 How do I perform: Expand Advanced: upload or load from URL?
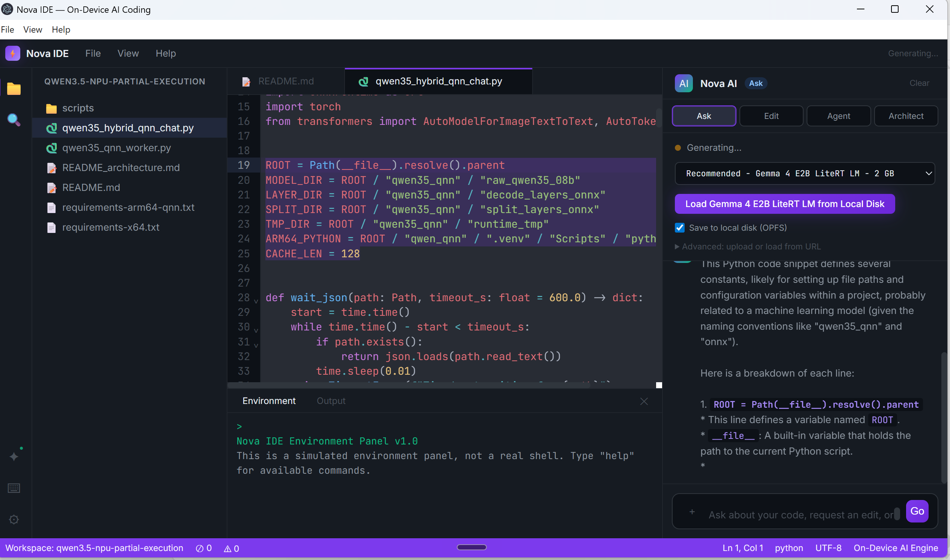(x=748, y=246)
